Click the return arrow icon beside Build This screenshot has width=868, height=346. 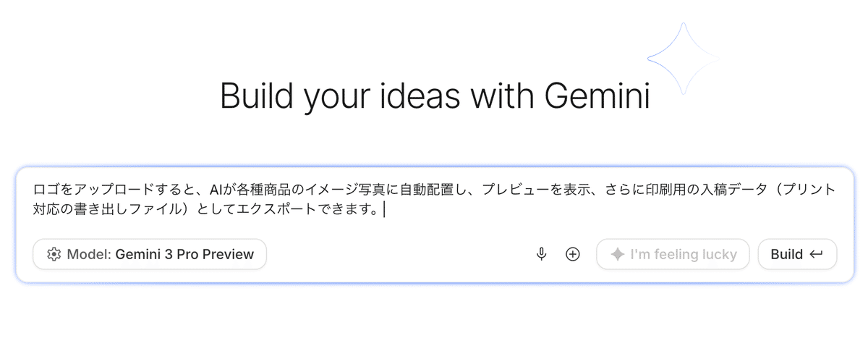817,254
